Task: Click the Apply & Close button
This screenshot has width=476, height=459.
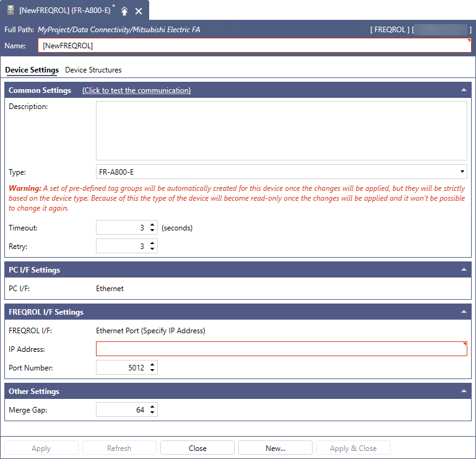Action: click(353, 448)
